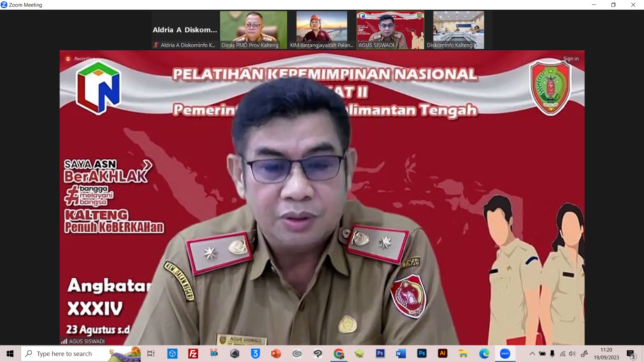The height and width of the screenshot is (362, 644).
Task: Open the Windows Start menu
Action: click(x=10, y=354)
